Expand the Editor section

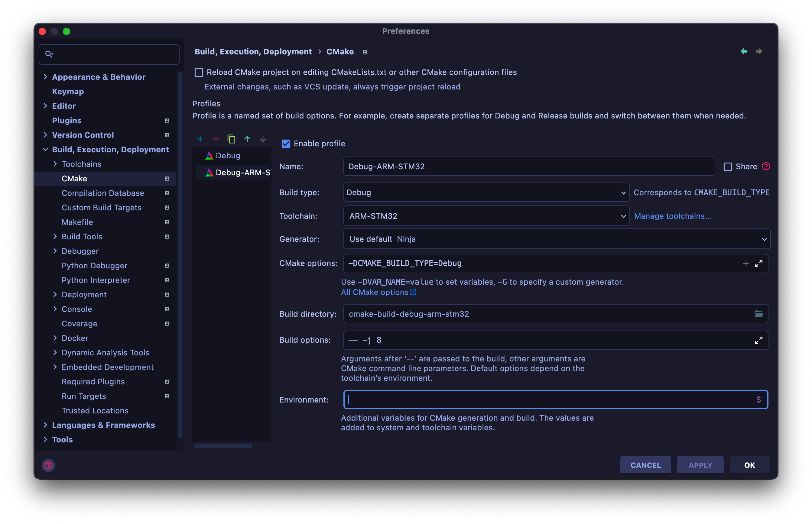click(x=45, y=106)
